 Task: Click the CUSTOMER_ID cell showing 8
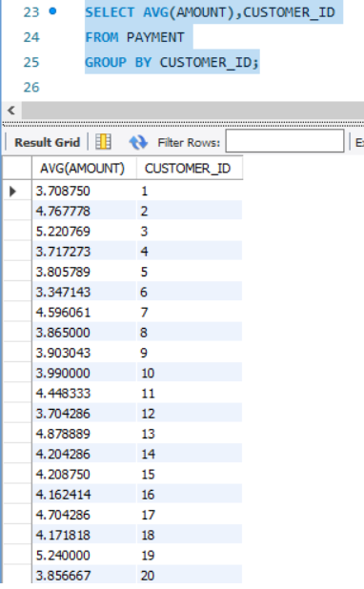(190, 333)
